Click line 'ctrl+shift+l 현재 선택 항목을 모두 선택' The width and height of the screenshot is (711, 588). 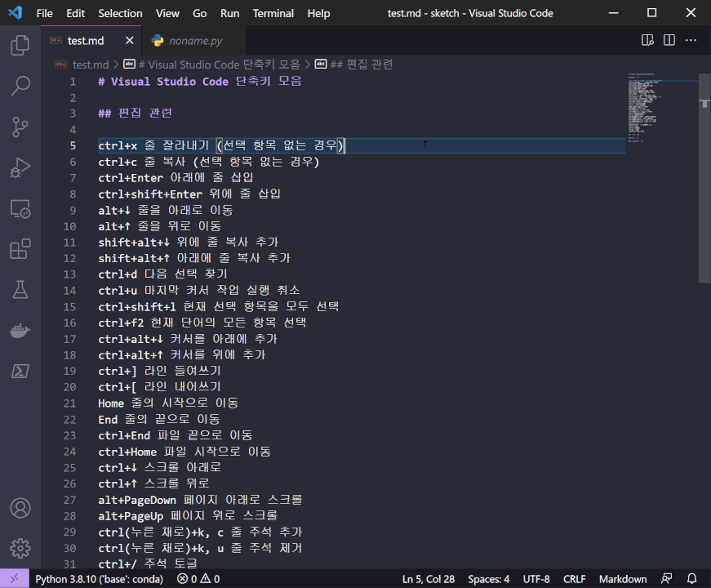click(219, 306)
